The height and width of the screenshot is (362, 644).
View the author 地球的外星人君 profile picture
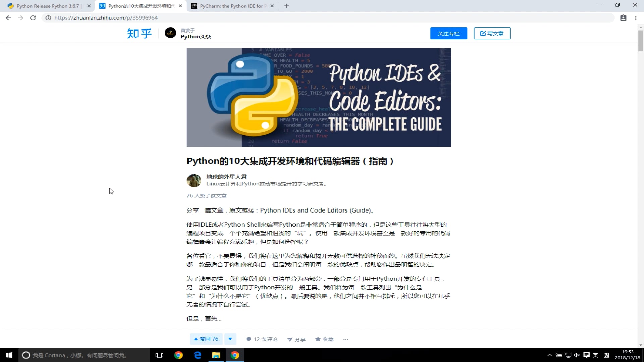click(194, 180)
